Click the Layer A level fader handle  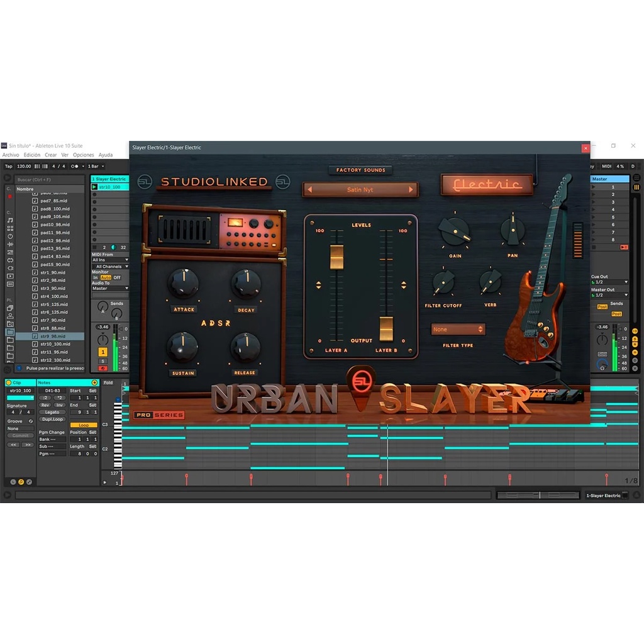click(337, 257)
